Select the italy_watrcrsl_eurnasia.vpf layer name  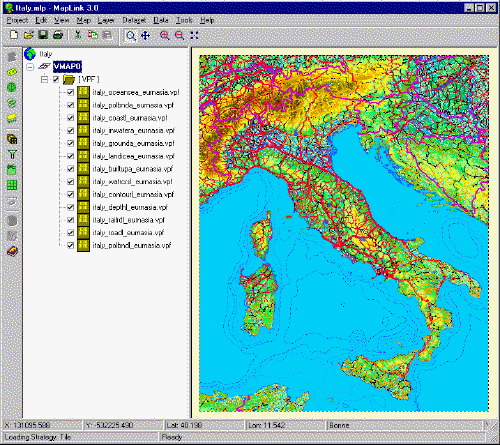pyautogui.click(x=133, y=182)
